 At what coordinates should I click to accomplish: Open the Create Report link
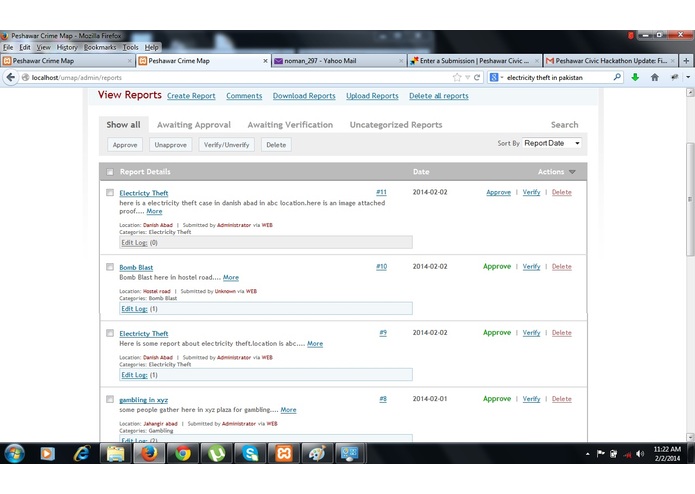point(191,96)
